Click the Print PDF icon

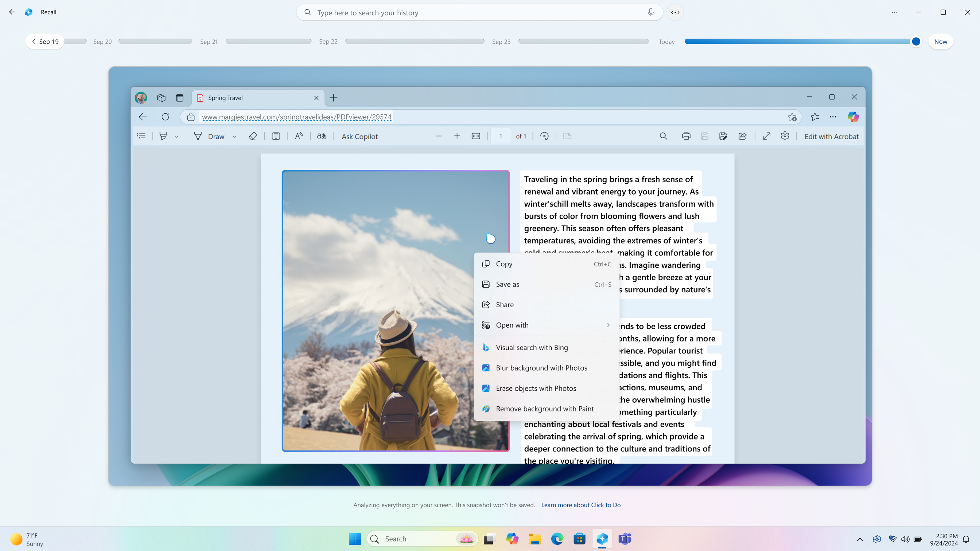click(686, 136)
